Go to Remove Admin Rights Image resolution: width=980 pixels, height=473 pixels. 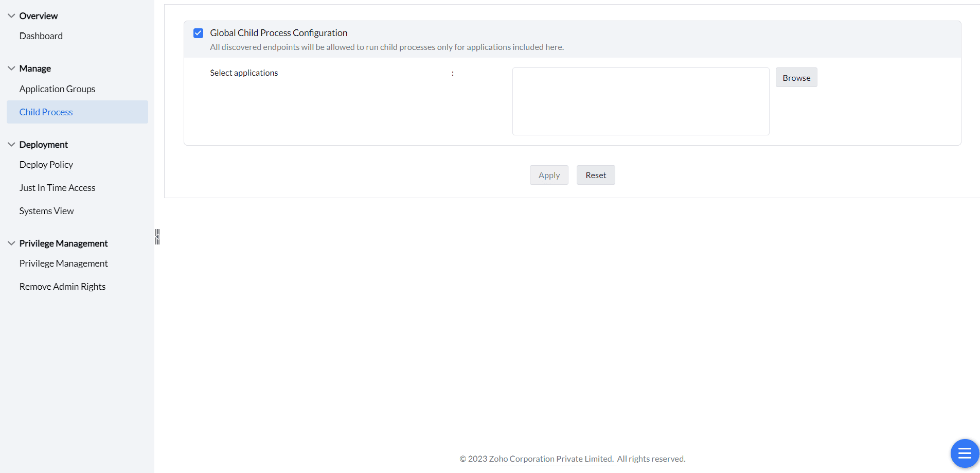(62, 287)
